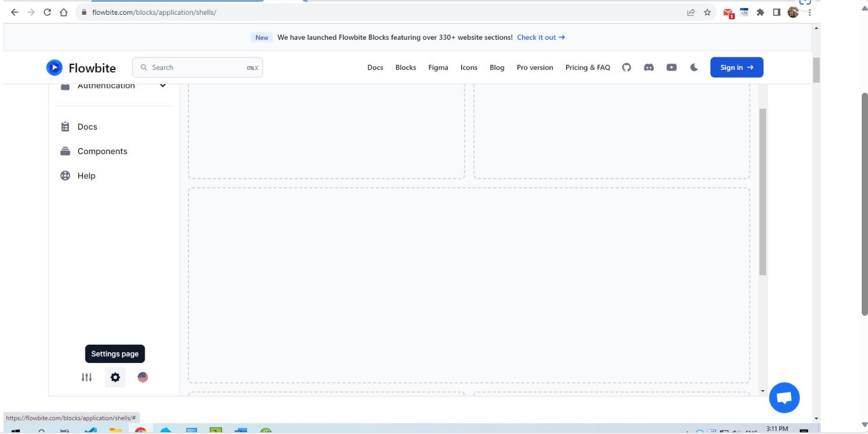
Task: Open the GitHub repository icon
Action: (x=626, y=68)
